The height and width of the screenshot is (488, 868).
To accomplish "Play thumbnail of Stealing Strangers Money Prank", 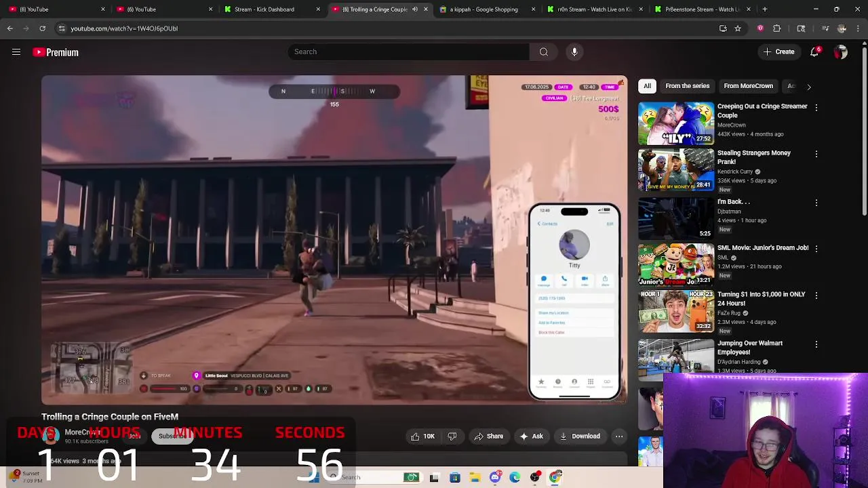I will [x=676, y=169].
